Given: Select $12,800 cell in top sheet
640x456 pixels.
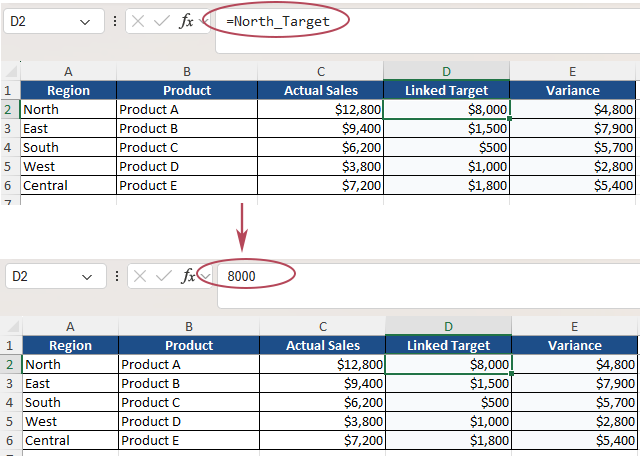Looking at the screenshot, I should (321, 109).
